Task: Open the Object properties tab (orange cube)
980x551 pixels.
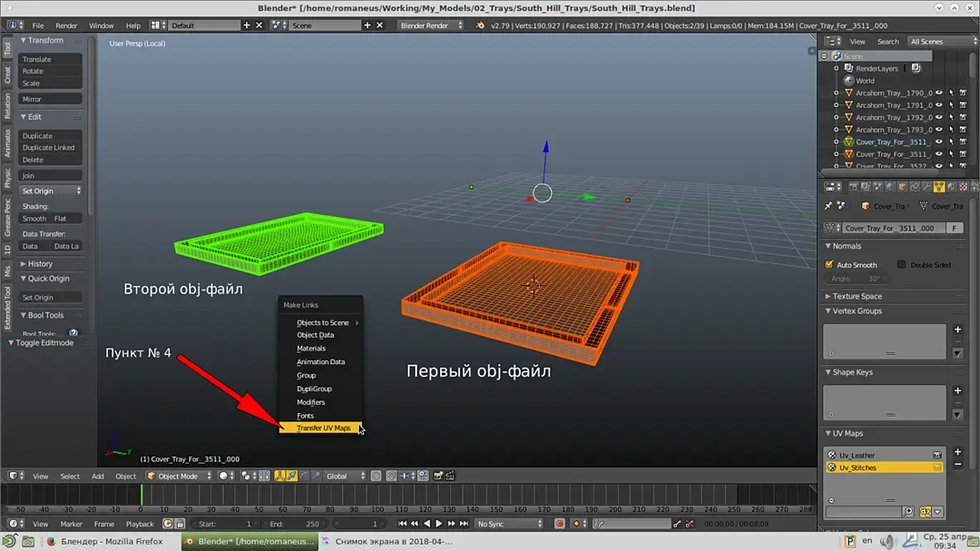Action: 902,186
